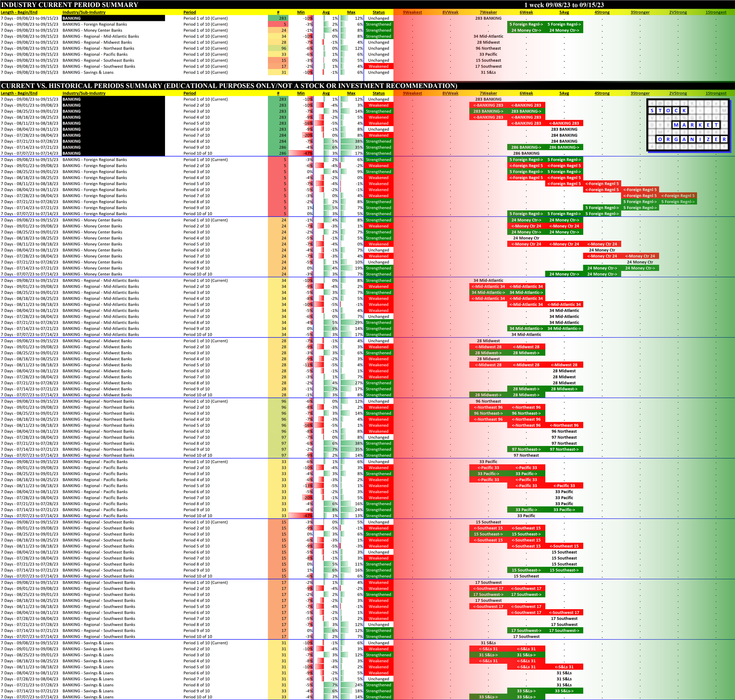The height and width of the screenshot is (700, 735).
Task: Click red Weakened status in top summary table
Action: (379, 67)
